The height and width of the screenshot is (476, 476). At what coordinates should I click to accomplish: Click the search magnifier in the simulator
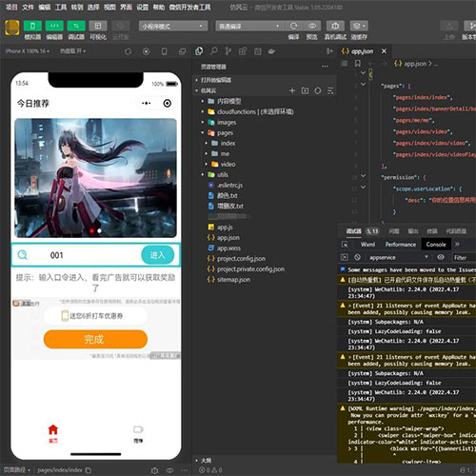point(23,255)
